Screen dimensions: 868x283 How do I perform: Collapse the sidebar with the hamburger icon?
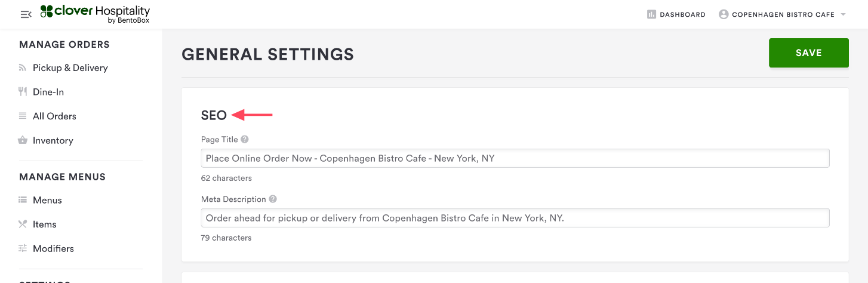pyautogui.click(x=26, y=14)
